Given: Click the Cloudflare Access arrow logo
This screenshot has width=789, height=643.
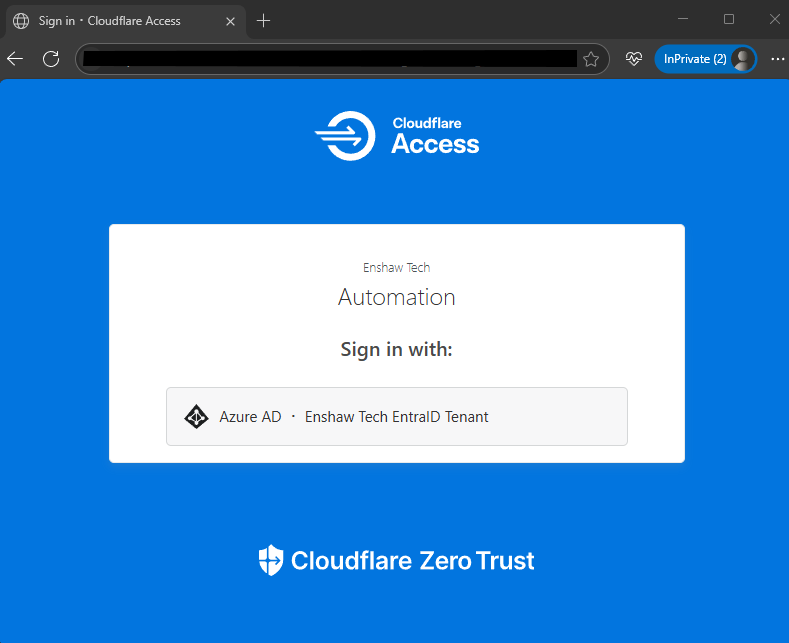Looking at the screenshot, I should coord(345,136).
